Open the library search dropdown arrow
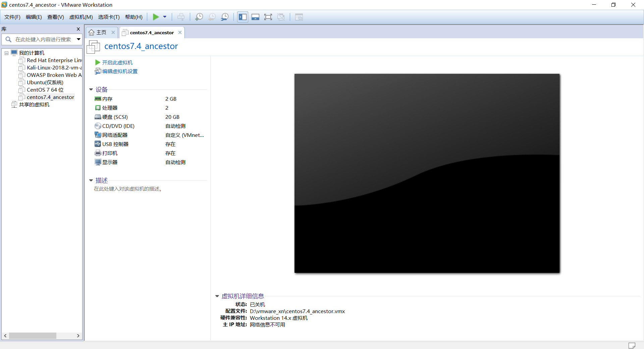This screenshot has width=644, height=349. [78, 39]
